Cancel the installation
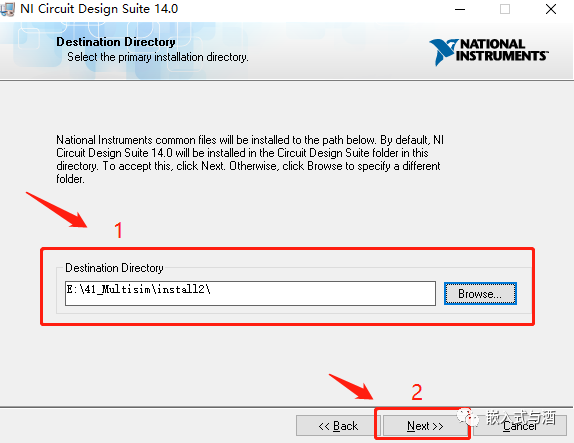 520,426
